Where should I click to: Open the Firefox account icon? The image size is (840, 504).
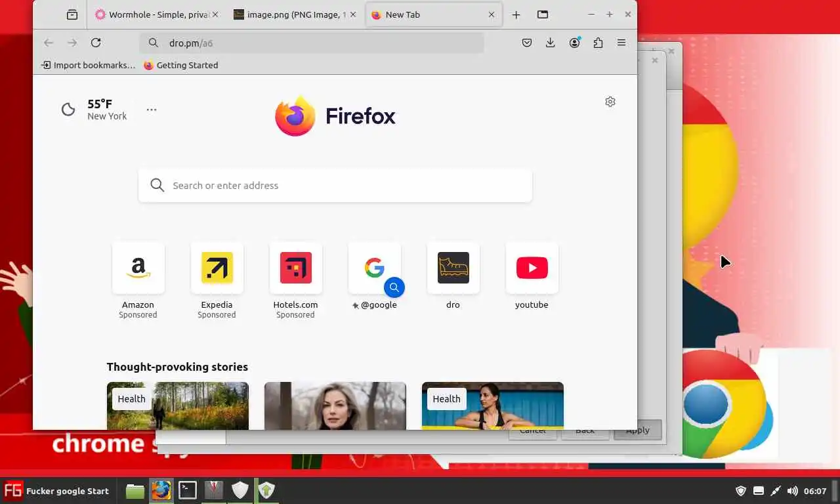point(575,43)
